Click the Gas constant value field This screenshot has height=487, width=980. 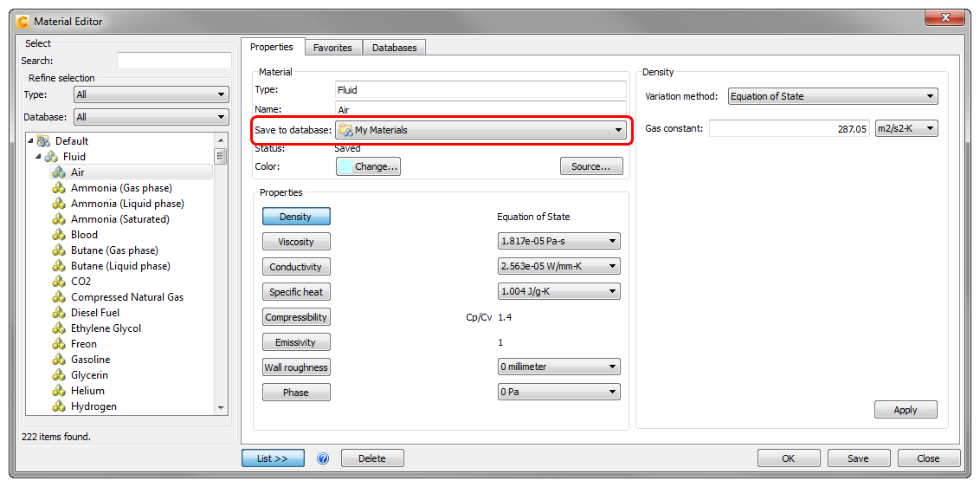[790, 128]
